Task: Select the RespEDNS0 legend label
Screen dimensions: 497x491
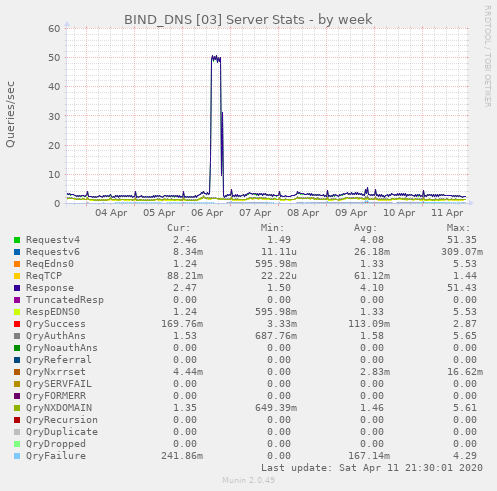Action: tap(53, 312)
